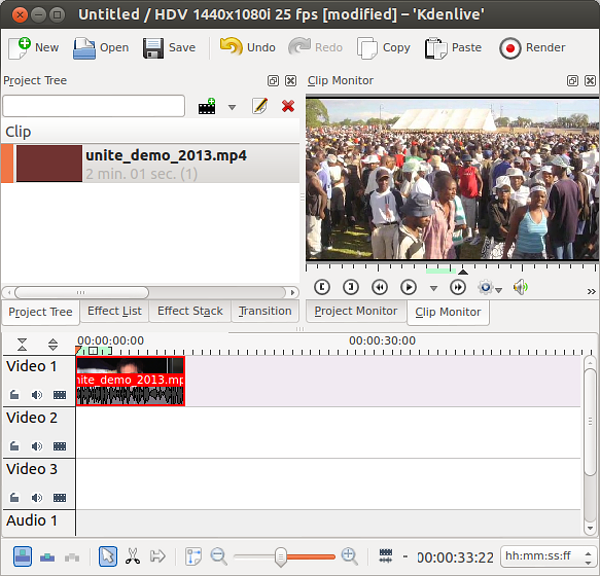The image size is (600, 576).
Task: Set zone in point in Clip Monitor
Action: 323,287
